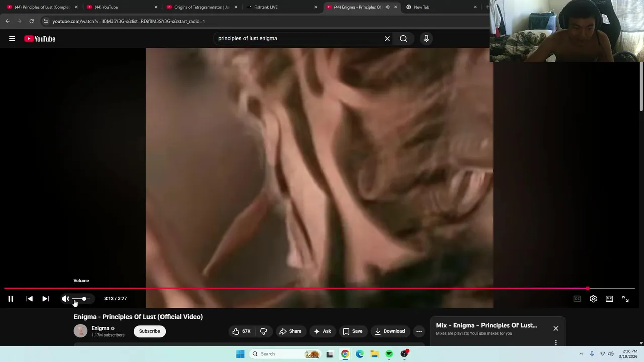Click the Windows taskbar Search box
This screenshot has width=644, height=362.
coord(286,354)
